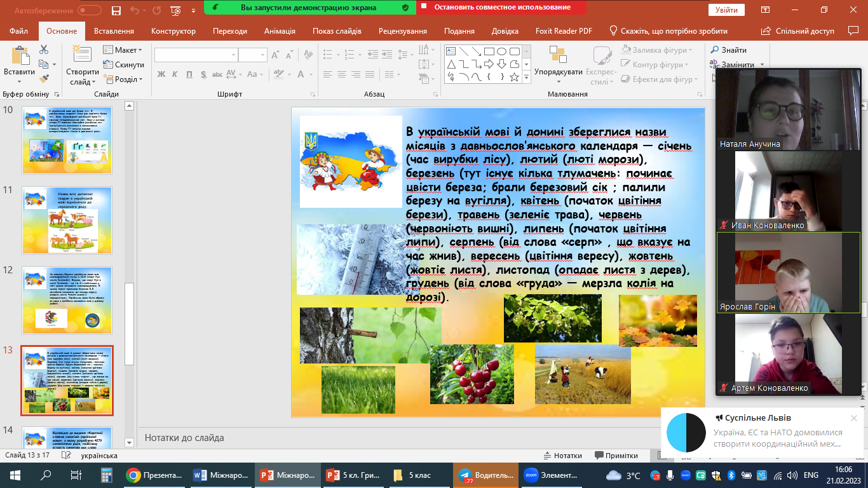Click the Знайти (Find) magnifier button
The width and height of the screenshot is (868, 488).
coord(728,50)
